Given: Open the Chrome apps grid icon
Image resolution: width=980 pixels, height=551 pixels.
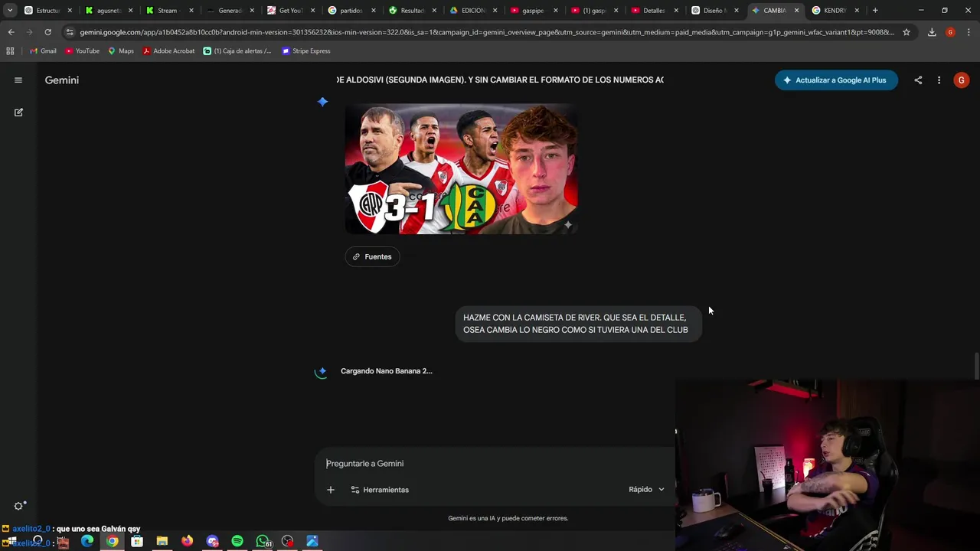Looking at the screenshot, I should [10, 51].
